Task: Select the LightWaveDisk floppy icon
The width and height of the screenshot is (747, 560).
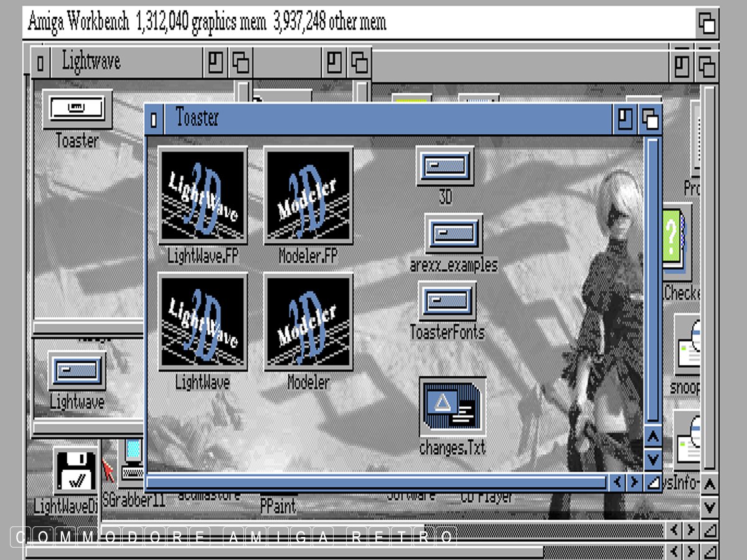Action: (x=76, y=472)
